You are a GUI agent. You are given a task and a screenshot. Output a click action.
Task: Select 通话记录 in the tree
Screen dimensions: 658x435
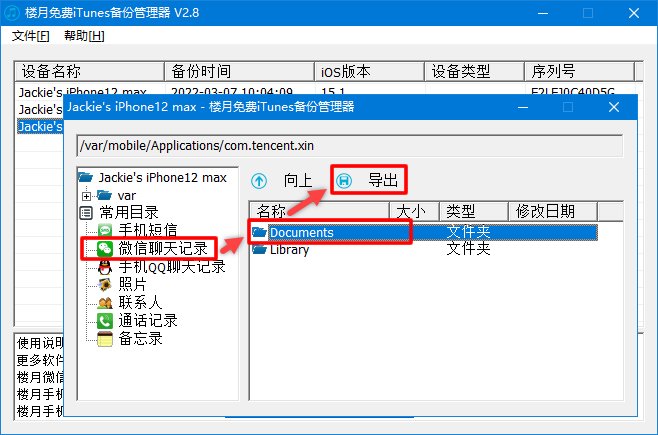[148, 321]
